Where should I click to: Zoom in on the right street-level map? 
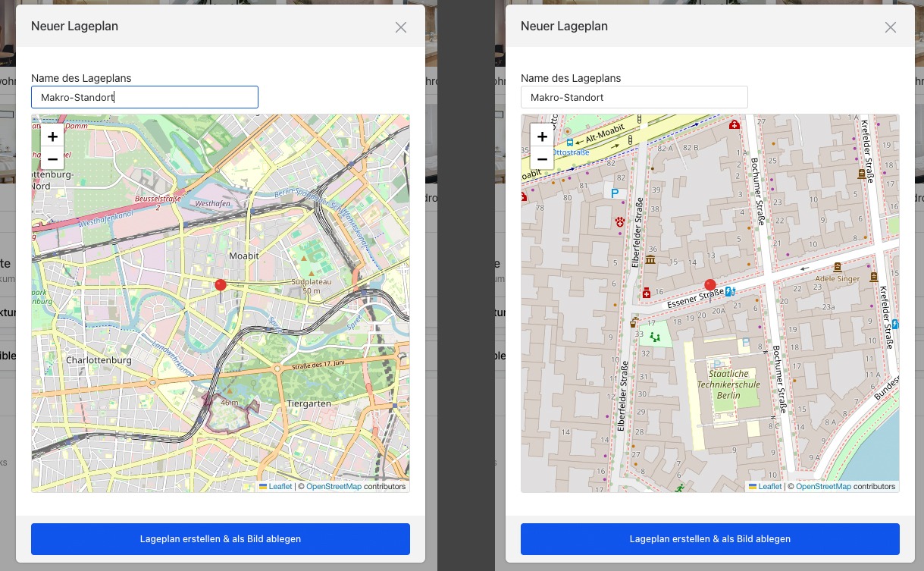click(542, 136)
